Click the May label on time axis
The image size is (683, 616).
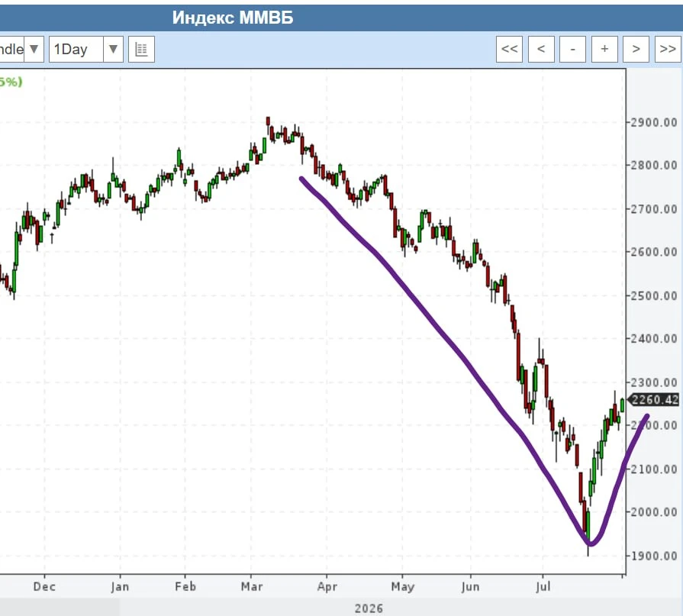pyautogui.click(x=402, y=587)
